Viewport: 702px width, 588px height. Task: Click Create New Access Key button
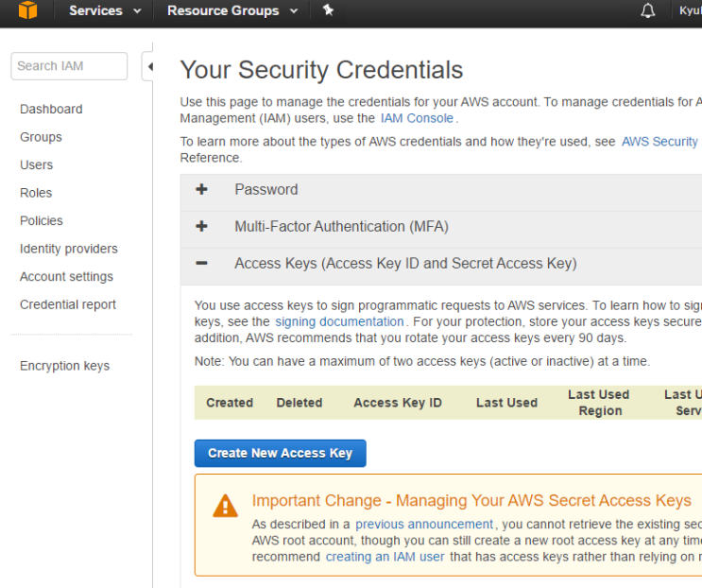point(280,453)
